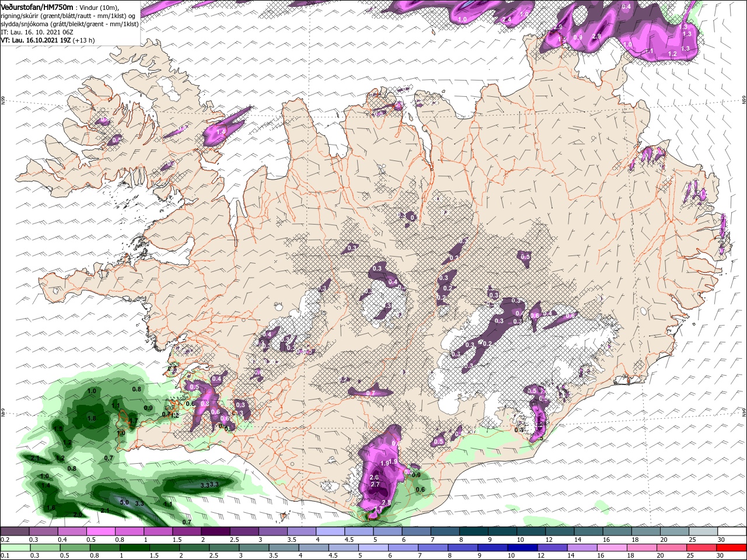747x560 pixels.
Task: Select bottom-row red swatch after 30
Action: point(731,547)
